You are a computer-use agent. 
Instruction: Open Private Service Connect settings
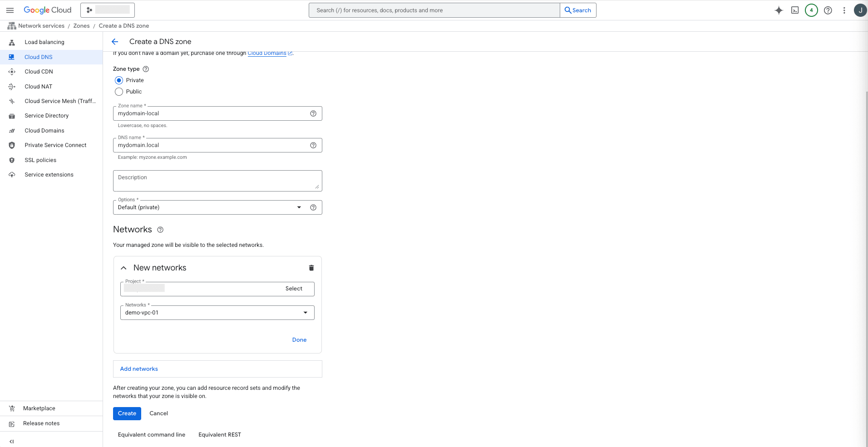tap(55, 145)
